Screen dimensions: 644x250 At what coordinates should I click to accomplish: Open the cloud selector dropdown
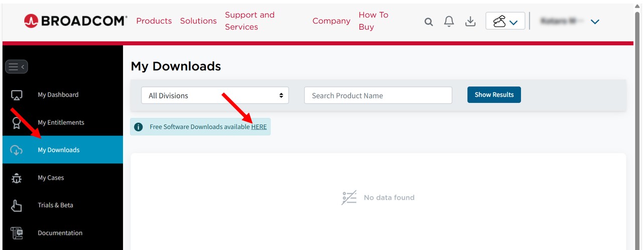505,21
